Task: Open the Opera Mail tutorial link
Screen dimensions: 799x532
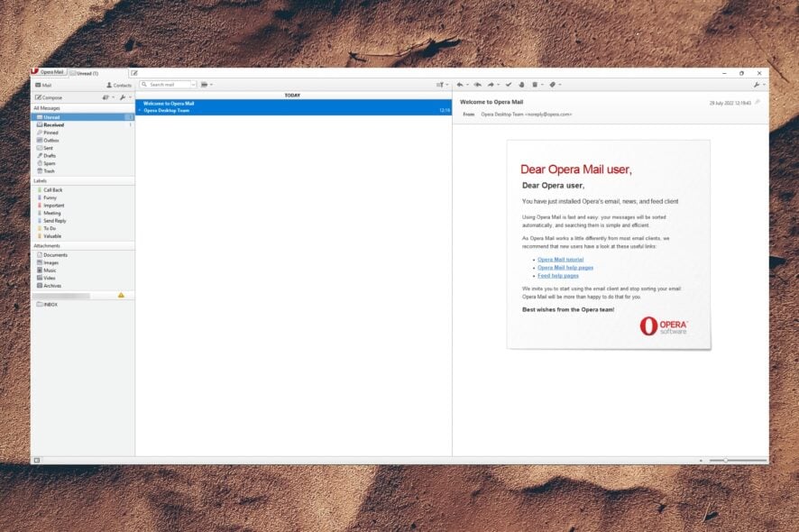Action: 560,260
